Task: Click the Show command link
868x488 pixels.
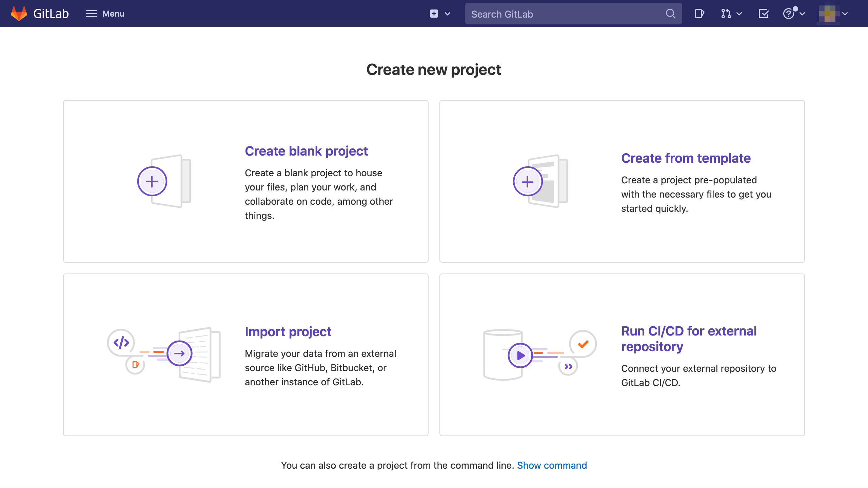Action: (552, 465)
